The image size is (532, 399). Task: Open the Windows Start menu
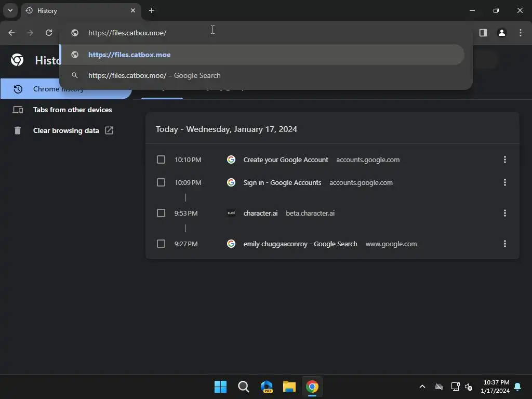click(x=220, y=387)
